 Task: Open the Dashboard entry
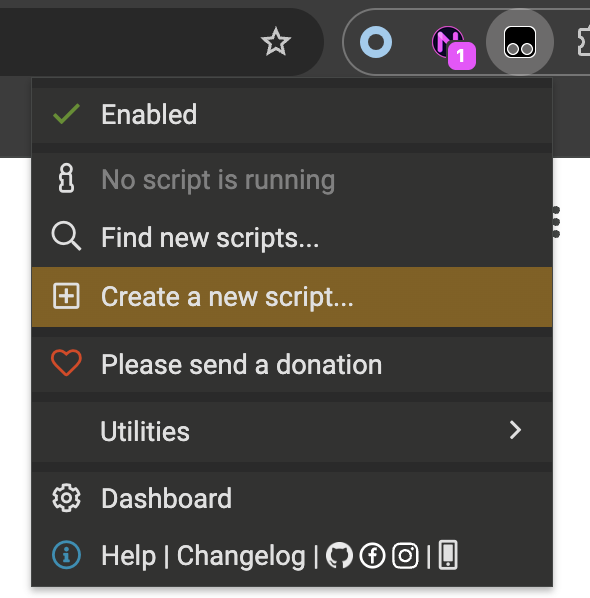click(292, 498)
